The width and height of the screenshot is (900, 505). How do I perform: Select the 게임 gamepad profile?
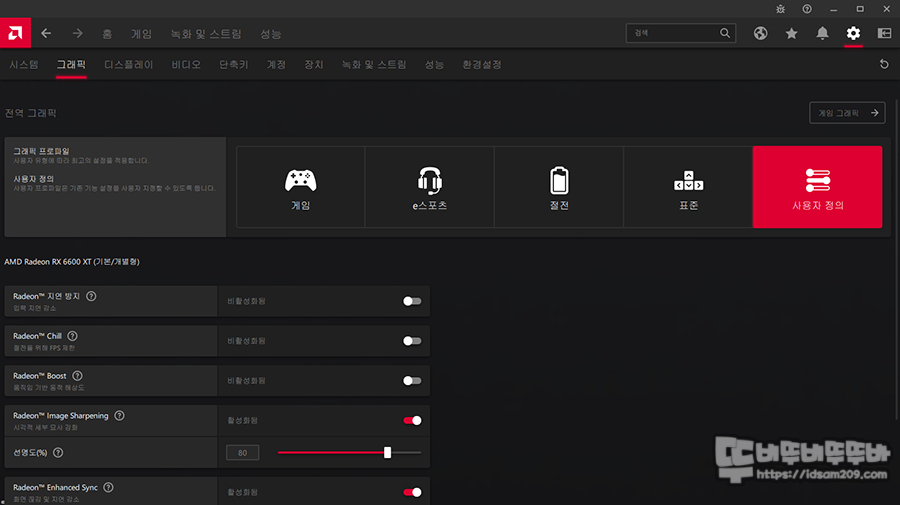(301, 187)
